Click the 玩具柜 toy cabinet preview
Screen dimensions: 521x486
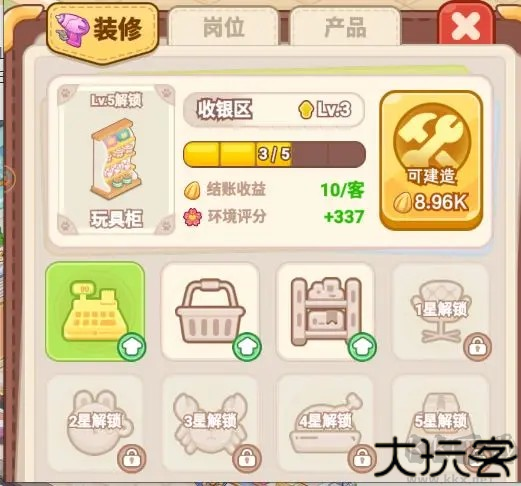click(116, 160)
